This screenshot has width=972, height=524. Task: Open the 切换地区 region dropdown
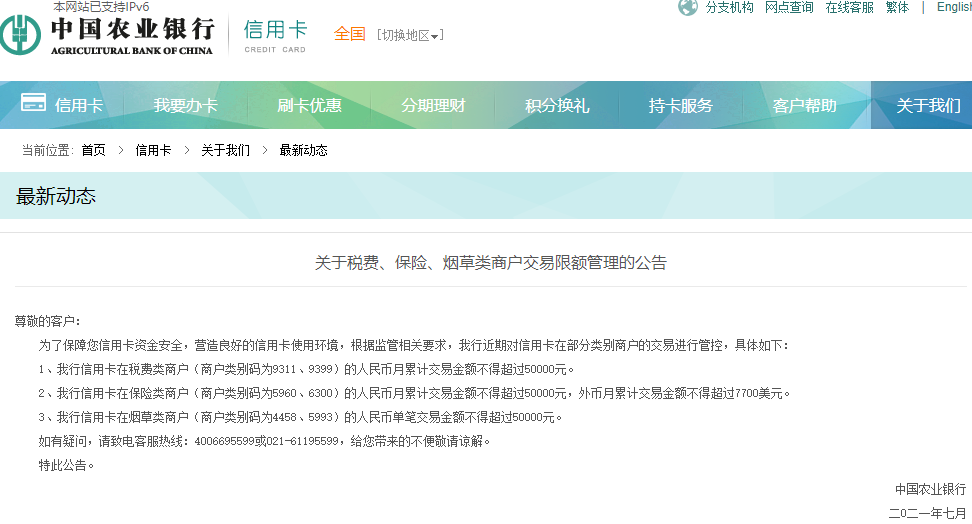410,35
